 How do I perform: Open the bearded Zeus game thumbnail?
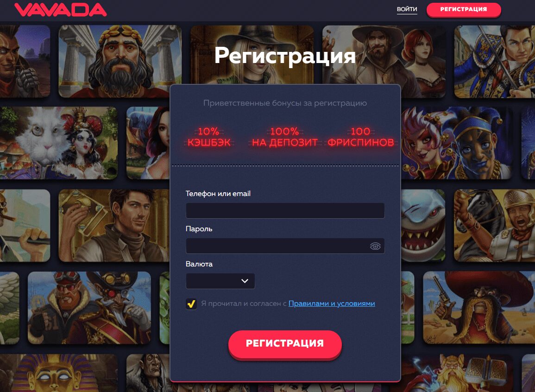120,61
